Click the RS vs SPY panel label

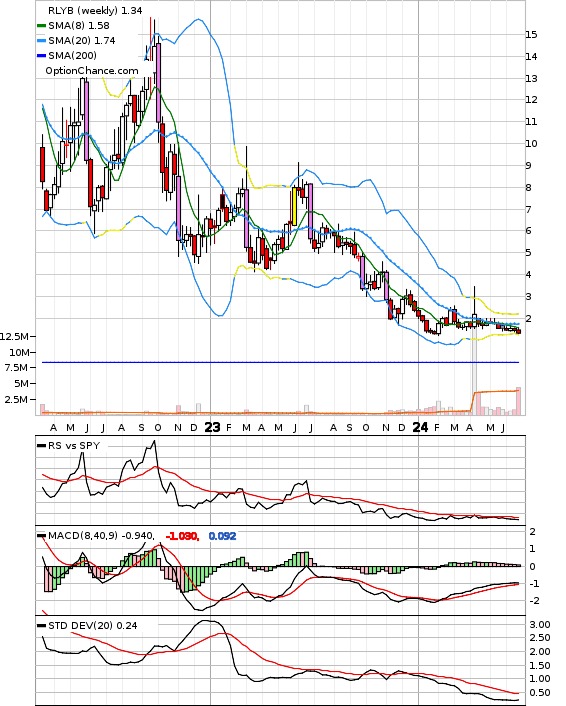pyautogui.click(x=74, y=445)
